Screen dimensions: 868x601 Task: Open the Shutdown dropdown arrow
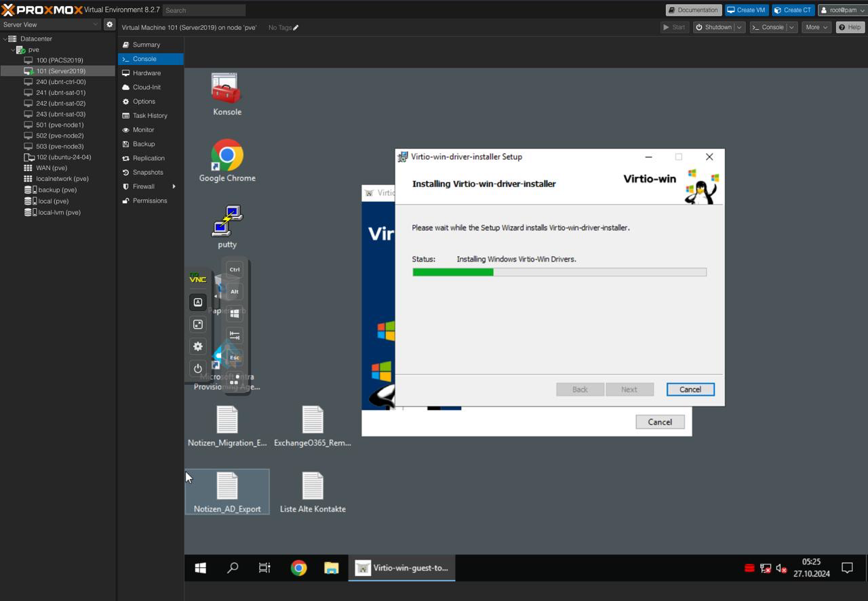click(x=739, y=27)
